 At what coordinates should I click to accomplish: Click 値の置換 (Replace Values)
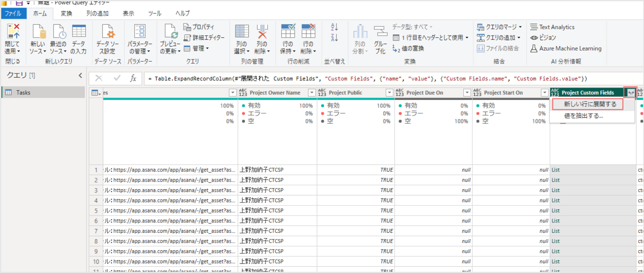[408, 49]
